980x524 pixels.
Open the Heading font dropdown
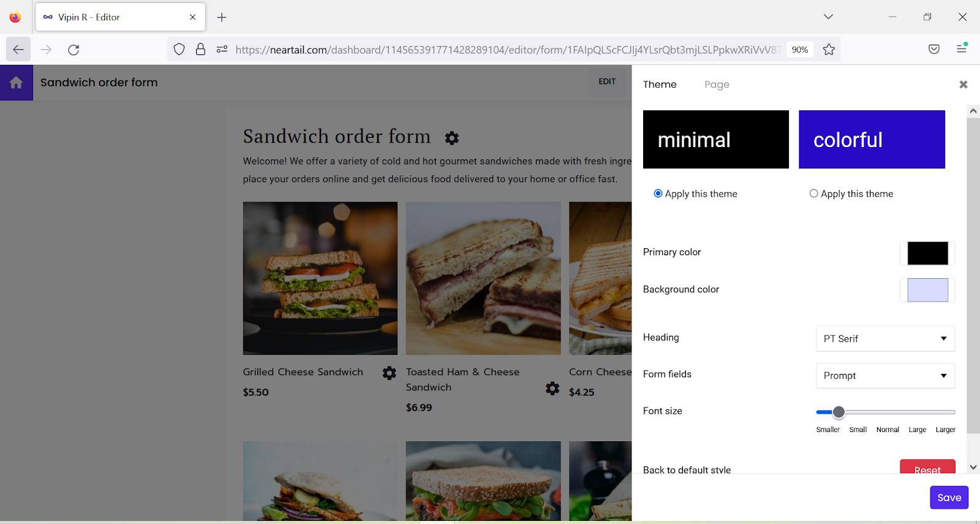pos(884,338)
